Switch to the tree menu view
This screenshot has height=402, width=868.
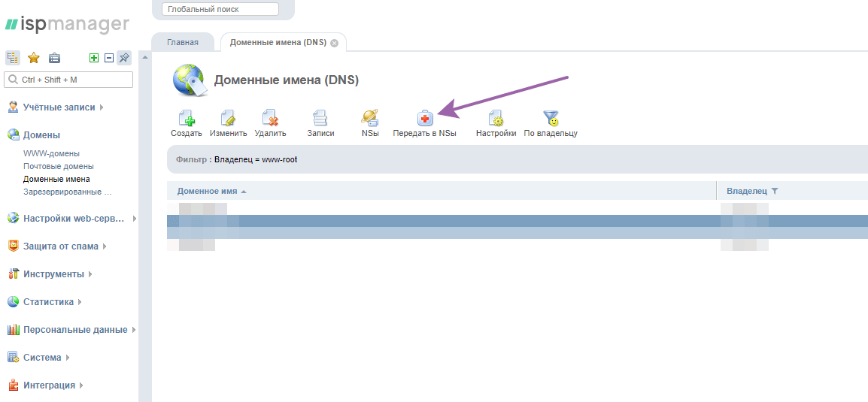pos(13,58)
